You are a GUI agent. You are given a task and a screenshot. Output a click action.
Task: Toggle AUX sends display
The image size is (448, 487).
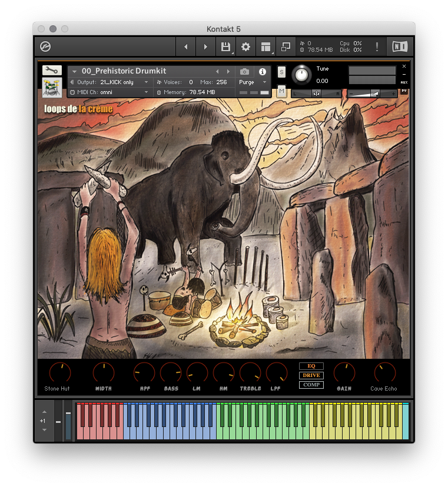click(404, 82)
